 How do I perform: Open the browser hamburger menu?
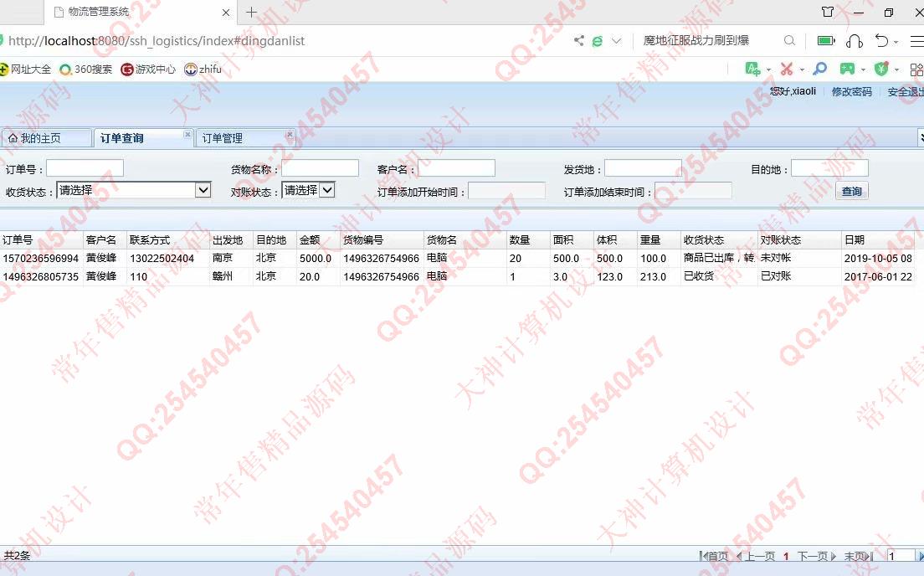pos(917,41)
